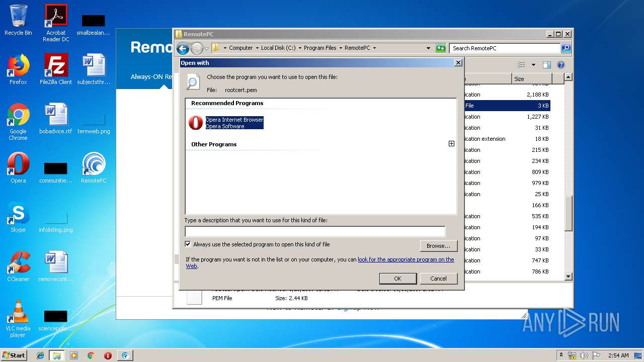Cancel the Open with dialog
Image resolution: width=644 pixels, height=362 pixels.
[438, 279]
